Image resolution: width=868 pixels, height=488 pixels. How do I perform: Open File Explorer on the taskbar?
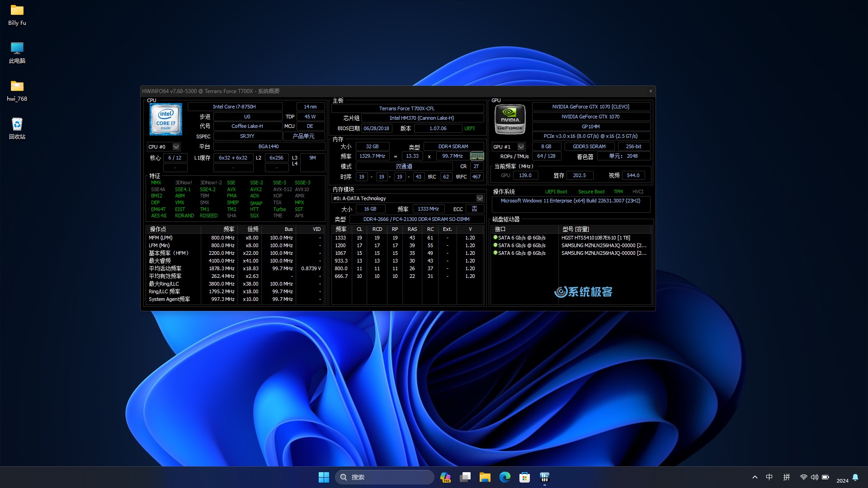pyautogui.click(x=485, y=477)
